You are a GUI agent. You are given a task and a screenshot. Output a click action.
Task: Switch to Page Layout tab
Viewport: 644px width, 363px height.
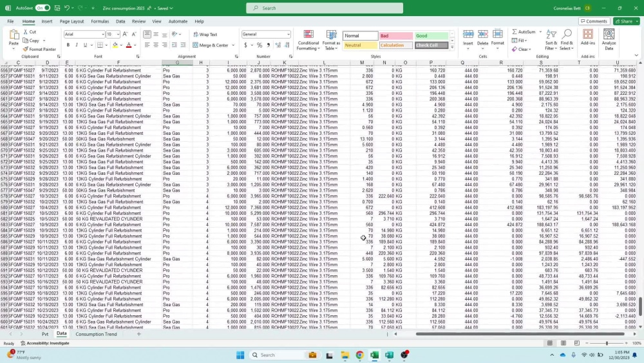pyautogui.click(x=71, y=21)
